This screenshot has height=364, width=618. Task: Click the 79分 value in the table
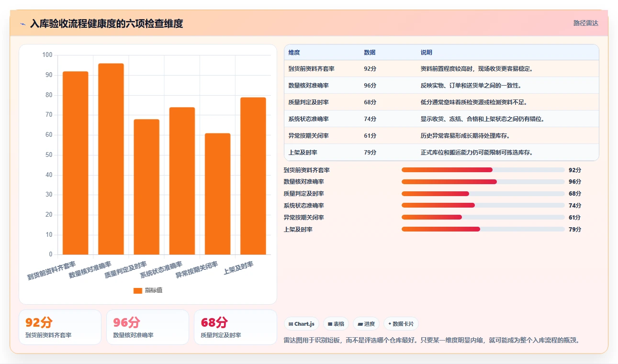[x=370, y=153]
